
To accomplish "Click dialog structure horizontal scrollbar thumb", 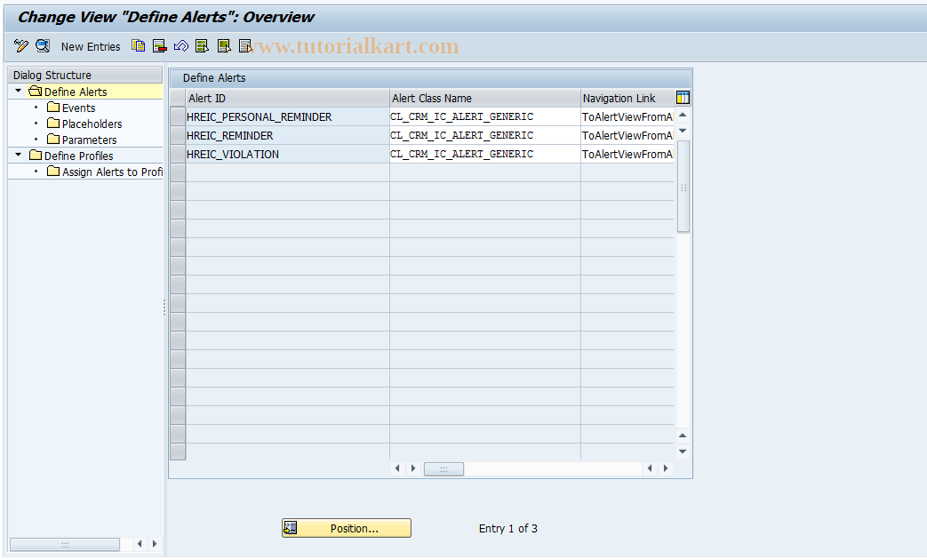I will coord(65,544).
